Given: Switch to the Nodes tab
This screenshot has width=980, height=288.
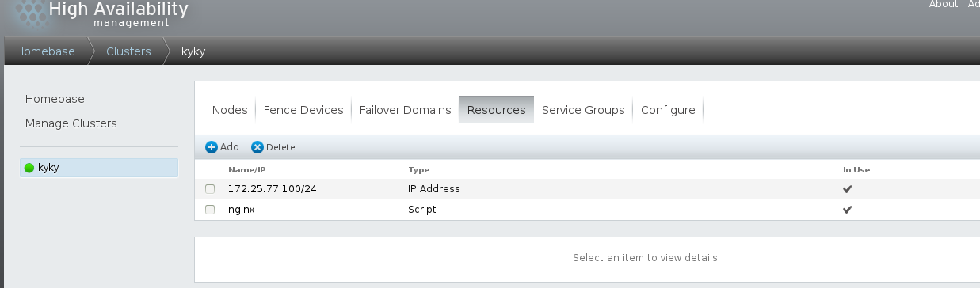Looking at the screenshot, I should tap(230, 110).
